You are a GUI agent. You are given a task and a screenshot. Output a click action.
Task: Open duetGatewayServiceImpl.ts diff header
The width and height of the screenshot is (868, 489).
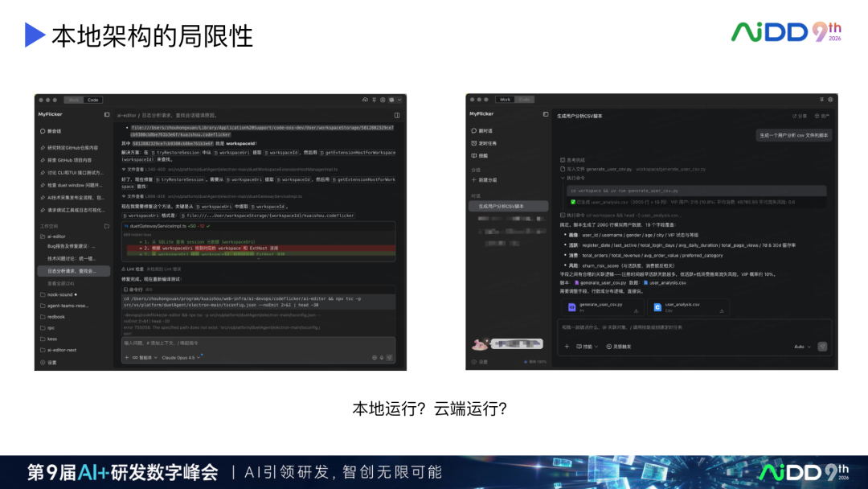[259, 226]
